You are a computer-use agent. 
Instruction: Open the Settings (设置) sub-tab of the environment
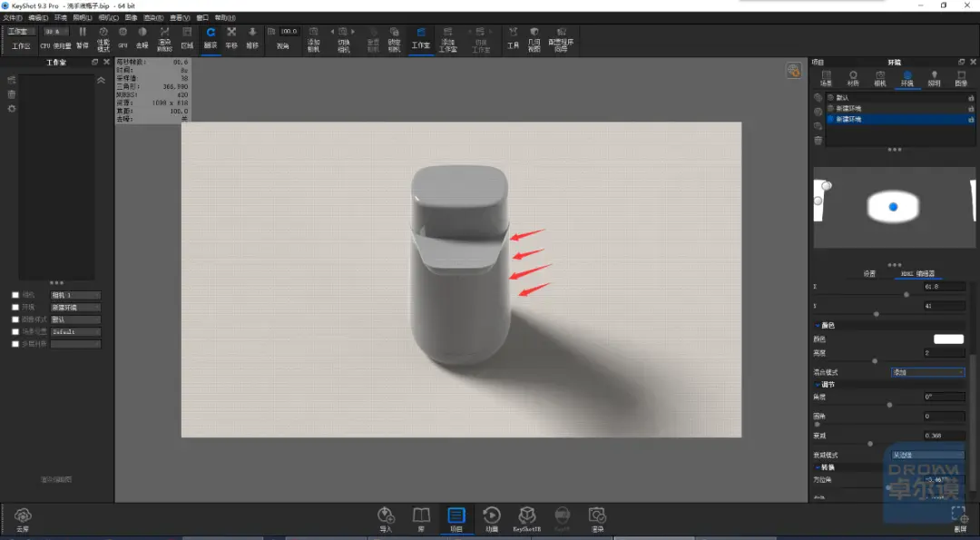tap(869, 274)
